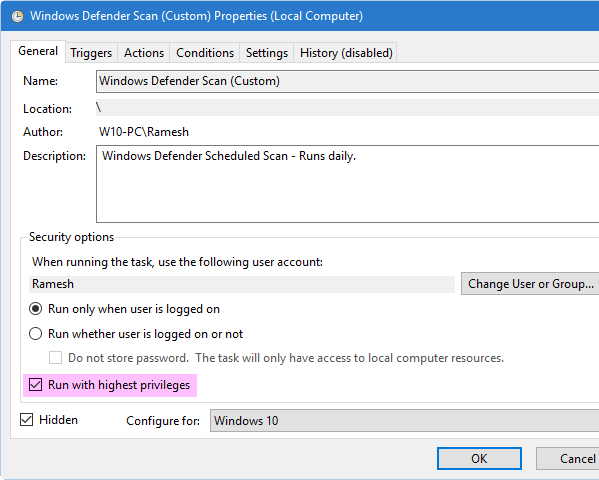
Task: Switch to the General tab
Action: pyautogui.click(x=38, y=51)
